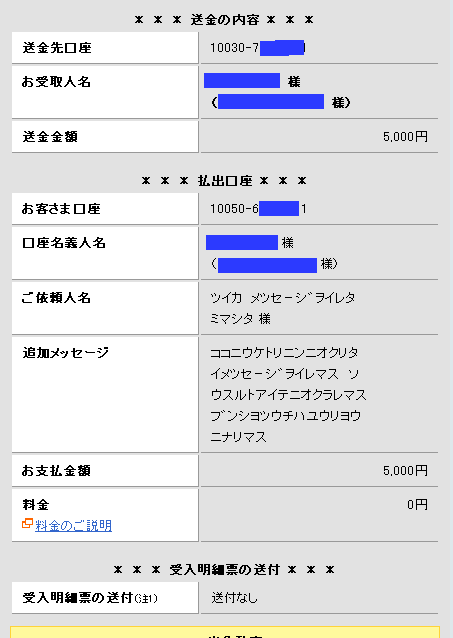Viewport: 453px width, 638px height.
Task: Open the 料金のご説明 link
Action: pyautogui.click(x=73, y=526)
